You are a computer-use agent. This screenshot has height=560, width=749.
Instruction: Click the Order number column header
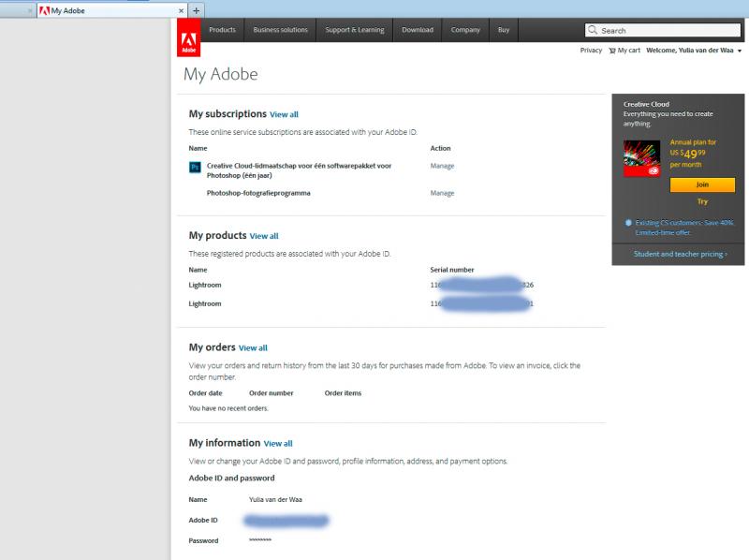271,393
